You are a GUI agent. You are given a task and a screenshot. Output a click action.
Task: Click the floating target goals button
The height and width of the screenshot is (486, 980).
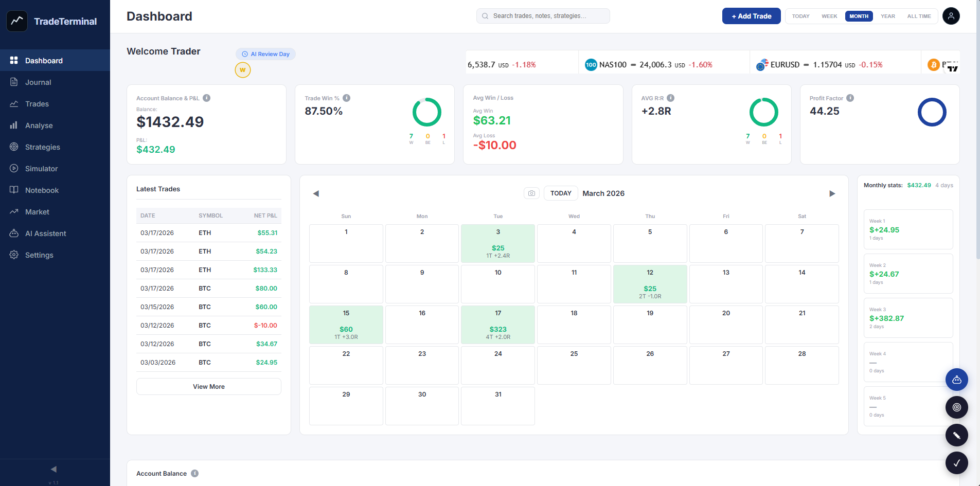click(956, 407)
